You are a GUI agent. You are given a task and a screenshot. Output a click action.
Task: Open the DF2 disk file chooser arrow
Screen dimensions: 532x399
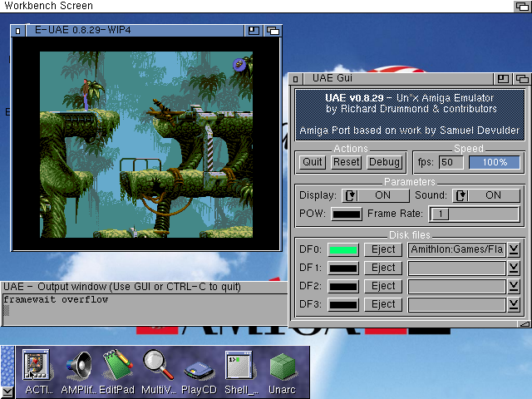point(514,286)
